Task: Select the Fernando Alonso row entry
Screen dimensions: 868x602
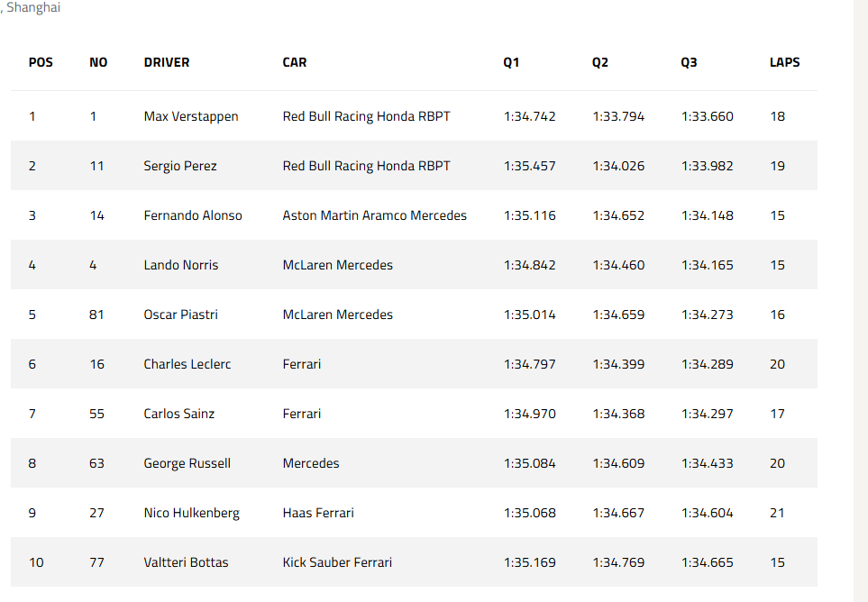Action: coord(193,215)
